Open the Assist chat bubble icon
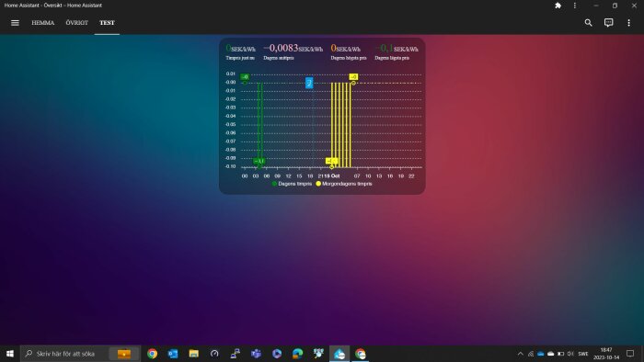This screenshot has width=644, height=362. (609, 23)
